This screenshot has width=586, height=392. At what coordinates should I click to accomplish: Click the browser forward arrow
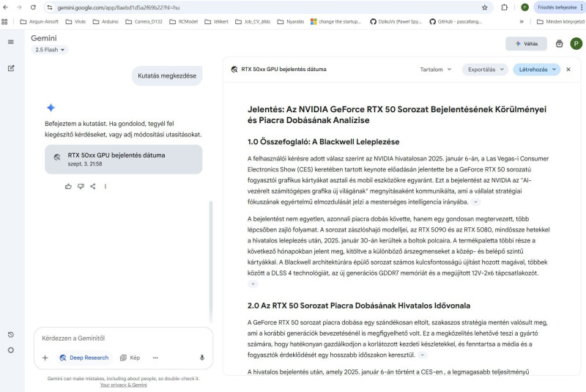tap(19, 7)
